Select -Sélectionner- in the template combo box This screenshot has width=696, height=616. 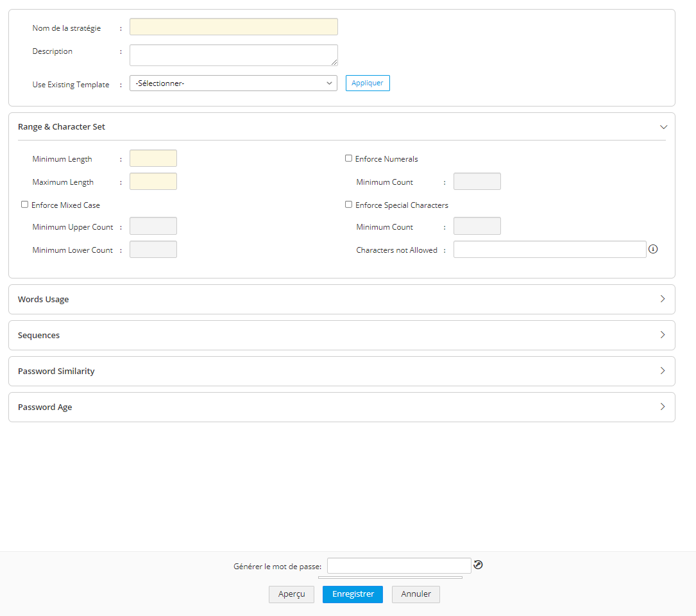[x=233, y=83]
